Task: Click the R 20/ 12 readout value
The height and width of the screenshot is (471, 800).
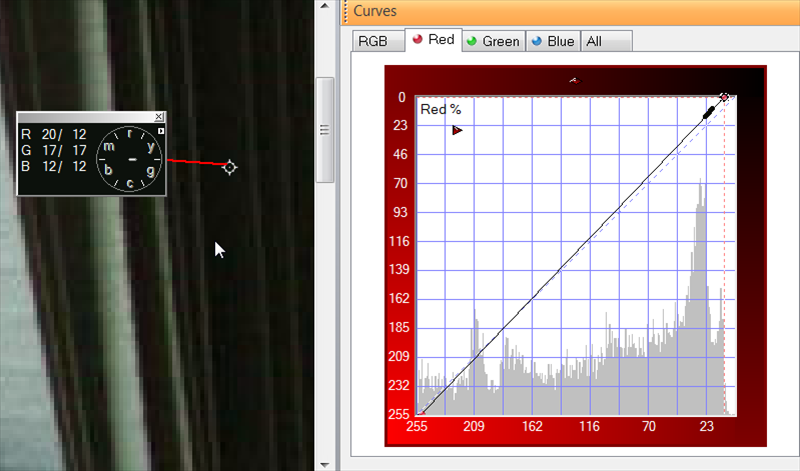Action: pyautogui.click(x=54, y=134)
